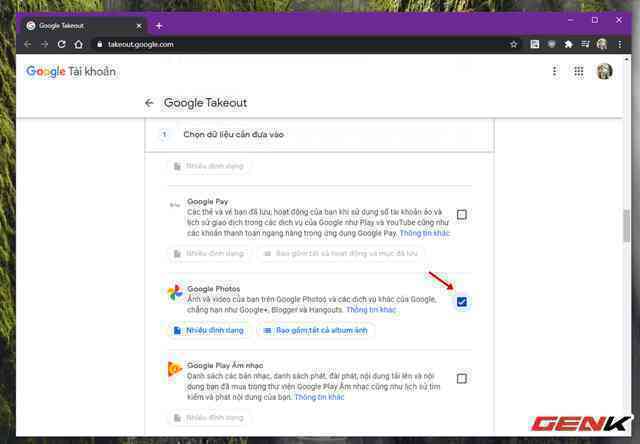The height and width of the screenshot is (444, 640).
Task: Open Thông tin khác link for Google Photos
Action: click(371, 310)
